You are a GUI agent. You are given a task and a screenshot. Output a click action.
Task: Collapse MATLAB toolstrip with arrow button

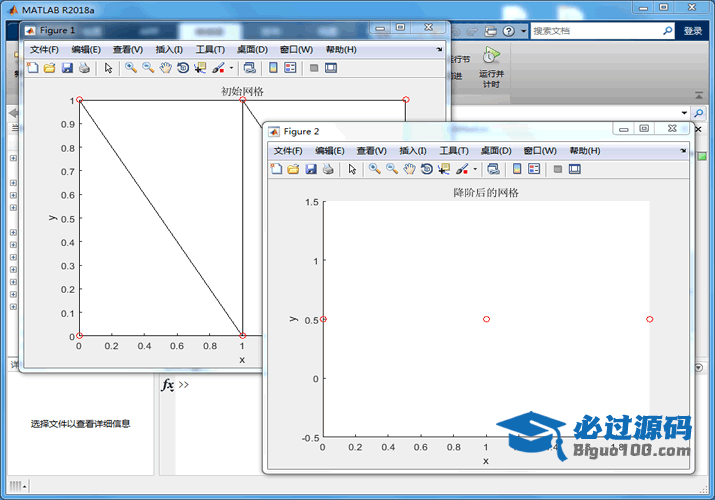tap(699, 95)
